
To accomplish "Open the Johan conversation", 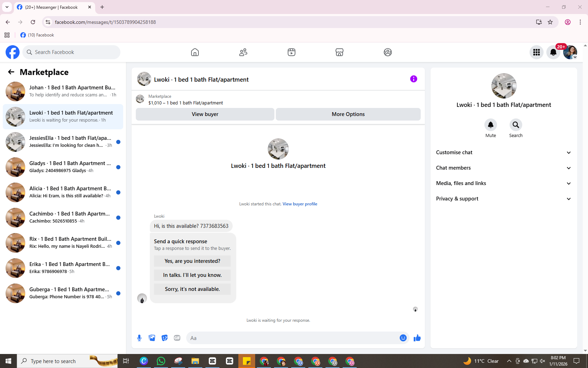I will pyautogui.click(x=63, y=91).
